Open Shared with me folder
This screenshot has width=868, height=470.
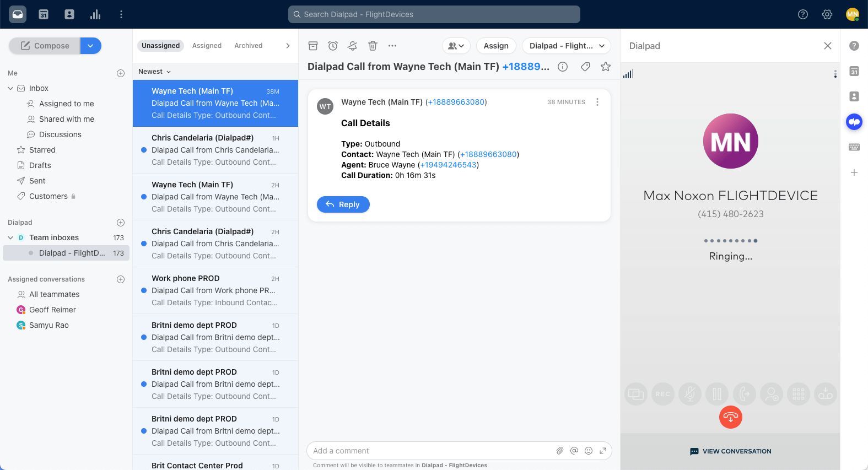click(66, 119)
